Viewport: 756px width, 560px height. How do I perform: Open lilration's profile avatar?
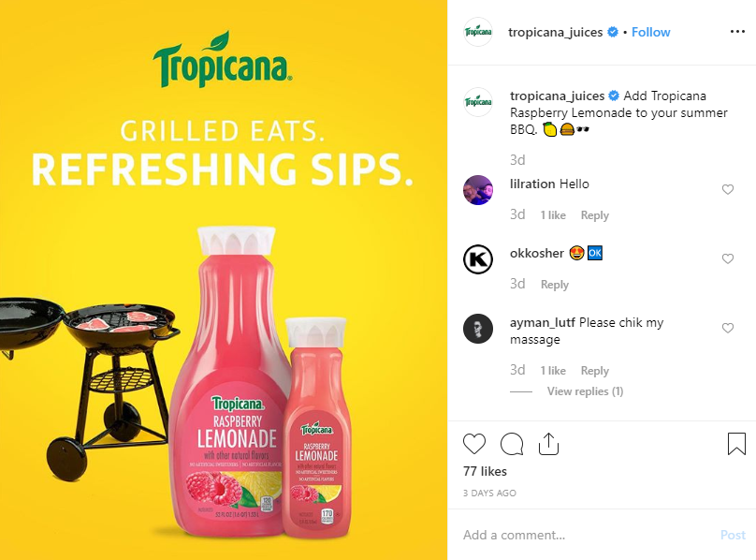[x=478, y=190]
